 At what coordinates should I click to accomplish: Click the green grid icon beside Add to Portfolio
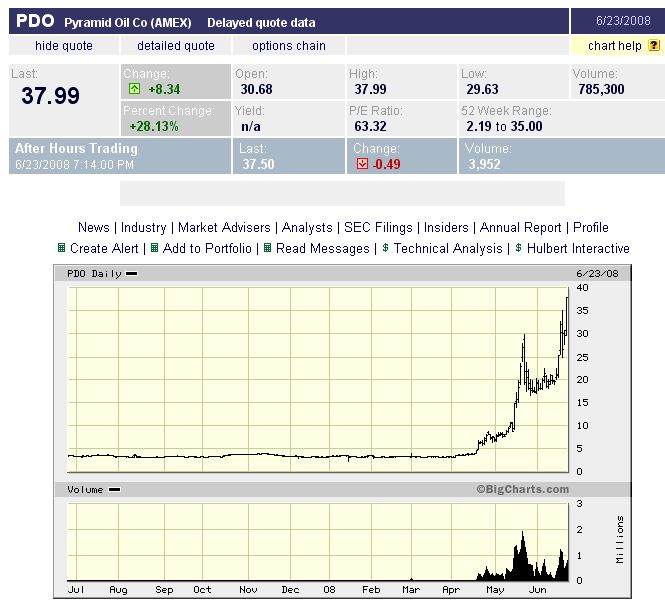coord(154,248)
